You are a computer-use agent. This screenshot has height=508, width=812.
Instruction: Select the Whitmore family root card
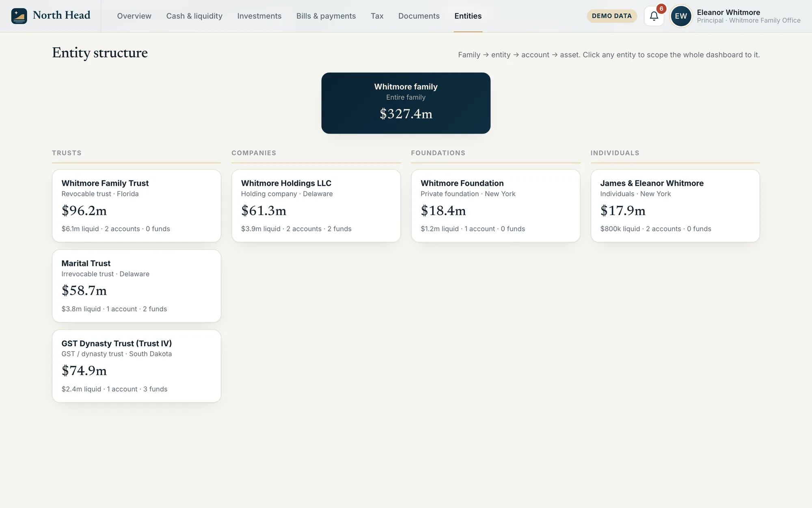(x=406, y=103)
